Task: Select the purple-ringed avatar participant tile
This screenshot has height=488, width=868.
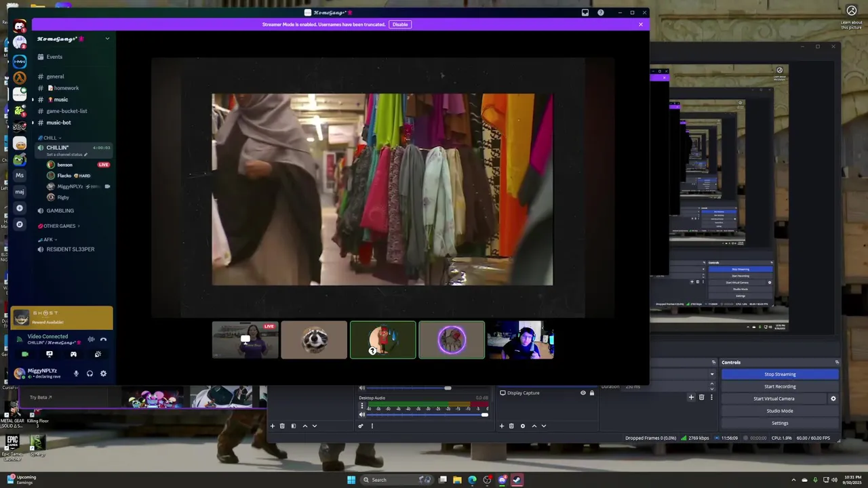Action: click(452, 340)
